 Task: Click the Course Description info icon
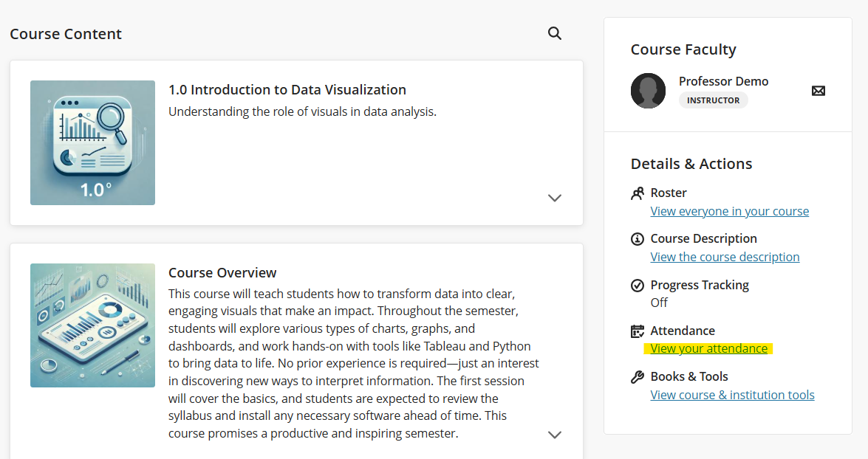click(x=638, y=239)
